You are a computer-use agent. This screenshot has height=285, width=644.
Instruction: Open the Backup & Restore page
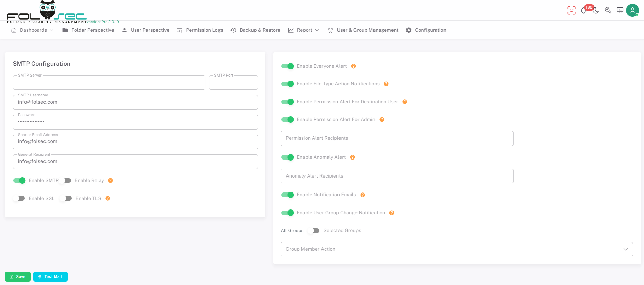tap(256, 30)
